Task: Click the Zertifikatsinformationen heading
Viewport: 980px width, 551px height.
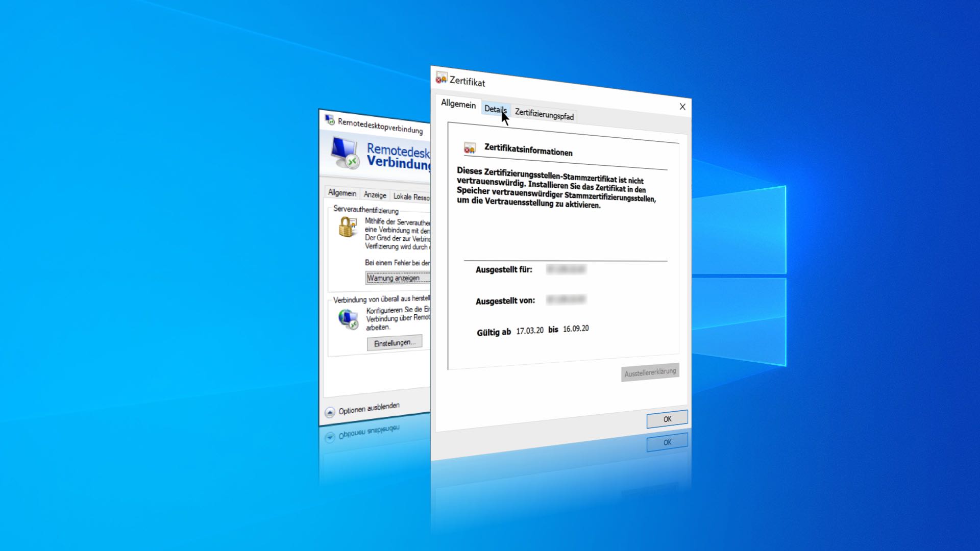Action: coord(528,150)
